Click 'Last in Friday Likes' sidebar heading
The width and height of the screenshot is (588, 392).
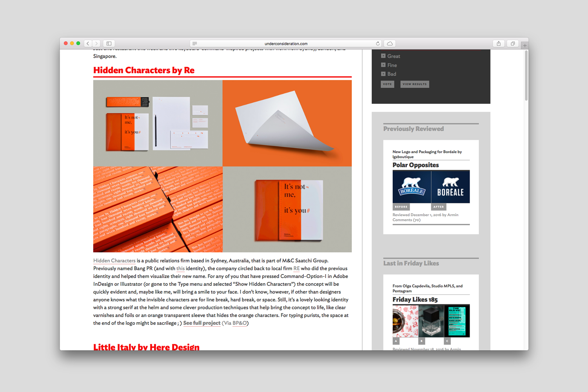[411, 263]
